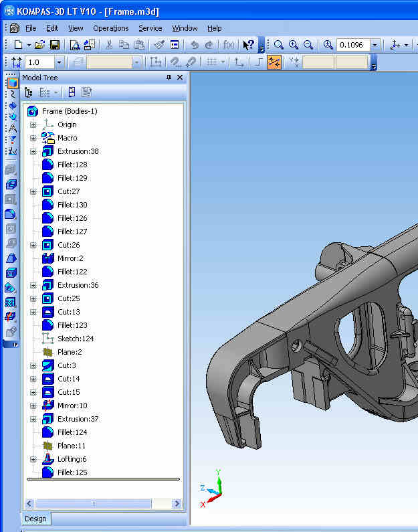Click Model Tree scroll right arrow
The image size is (418, 532).
click(x=177, y=503)
